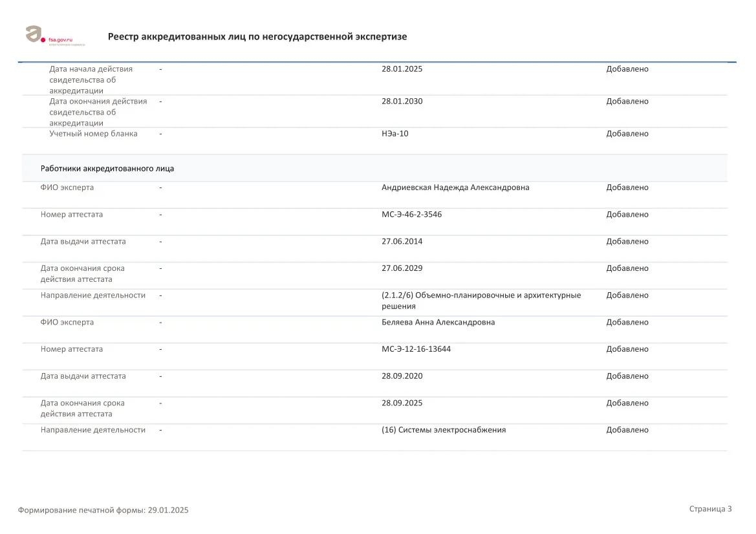The height and width of the screenshot is (534, 756).
Task: Click the fsa.gov.ru logo
Action: 54,36
